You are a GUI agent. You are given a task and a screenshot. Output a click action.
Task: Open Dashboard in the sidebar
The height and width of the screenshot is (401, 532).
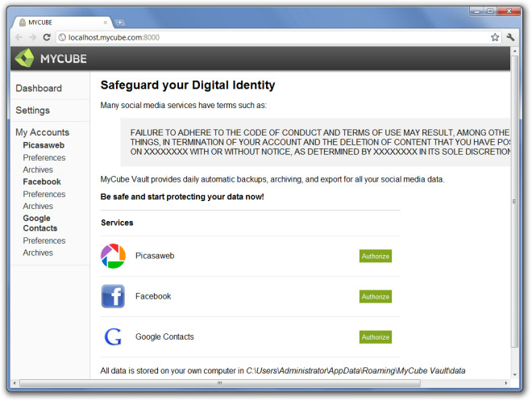[x=39, y=88]
